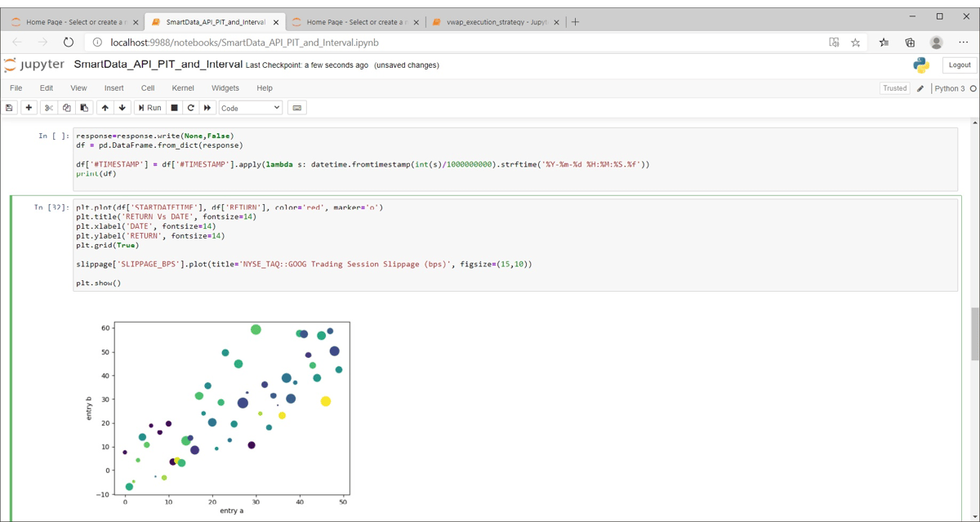This screenshot has height=522, width=980.
Task: Go back in the browser
Action: pyautogui.click(x=17, y=42)
